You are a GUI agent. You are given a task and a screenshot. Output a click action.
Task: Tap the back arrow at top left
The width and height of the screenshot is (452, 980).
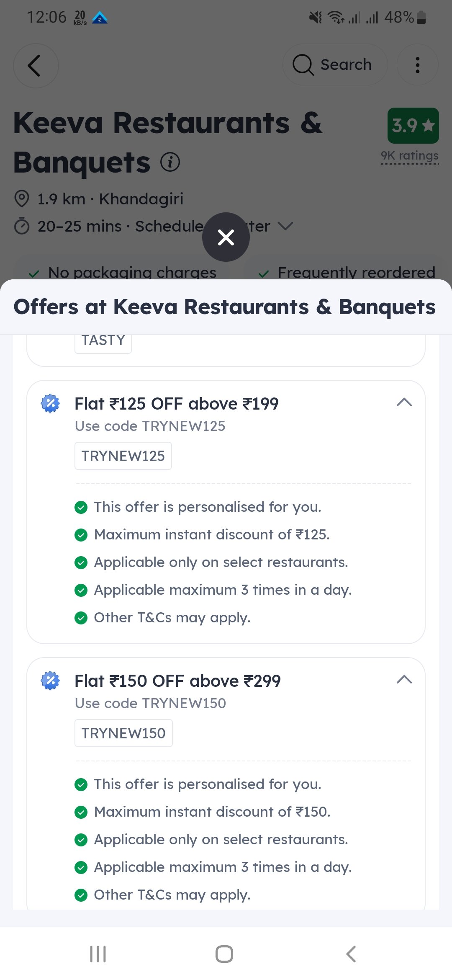pyautogui.click(x=36, y=66)
